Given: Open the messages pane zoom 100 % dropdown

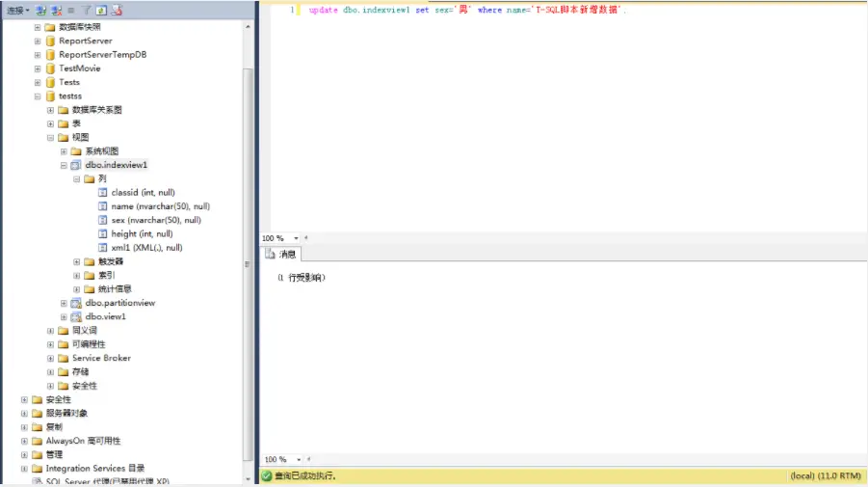Looking at the screenshot, I should 299,459.
